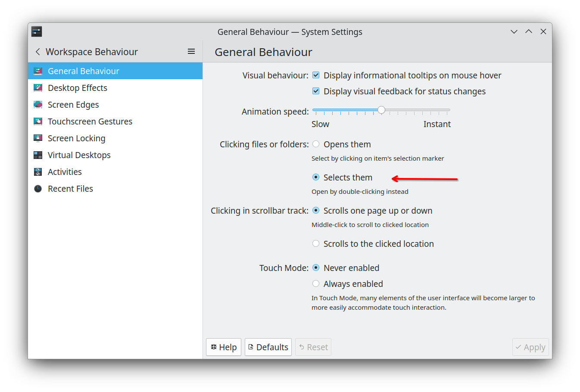Click the Recent Files clock icon

pos(38,189)
